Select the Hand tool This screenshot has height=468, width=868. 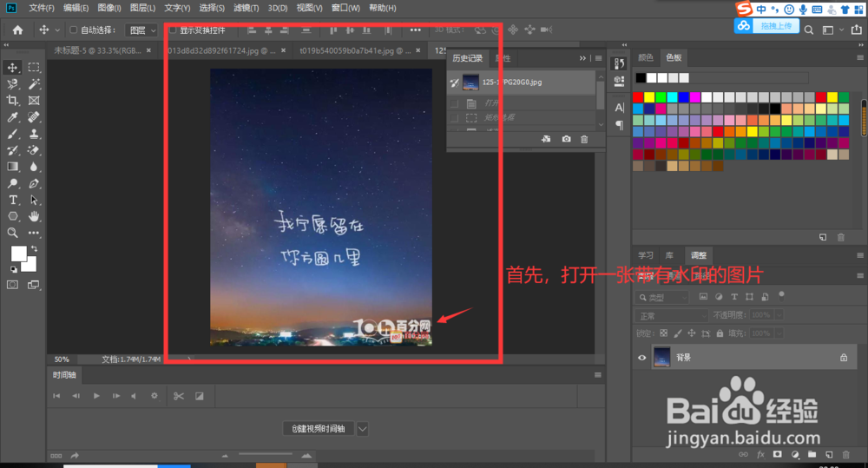(x=34, y=216)
